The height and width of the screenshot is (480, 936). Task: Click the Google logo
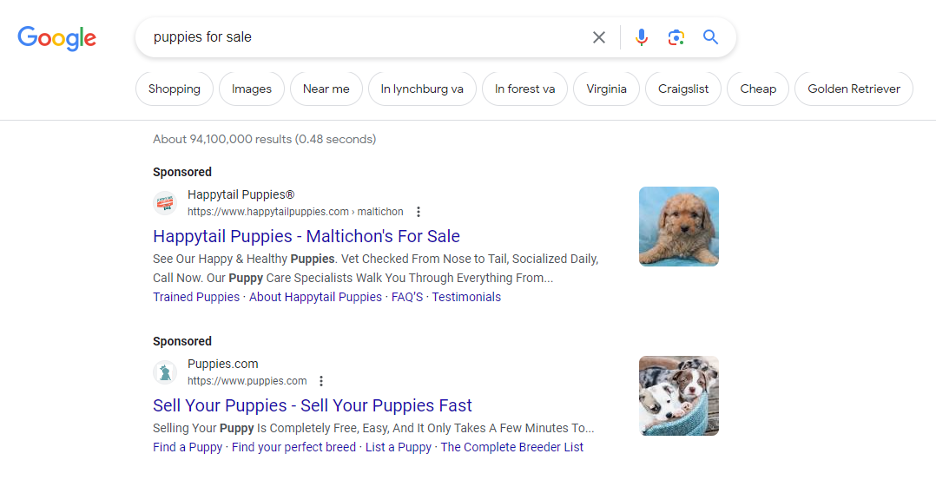[x=57, y=38]
